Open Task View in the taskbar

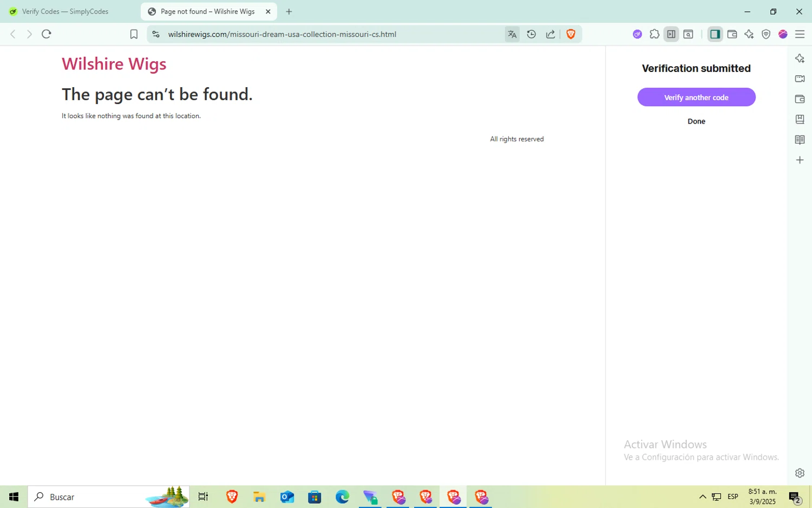pos(204,497)
